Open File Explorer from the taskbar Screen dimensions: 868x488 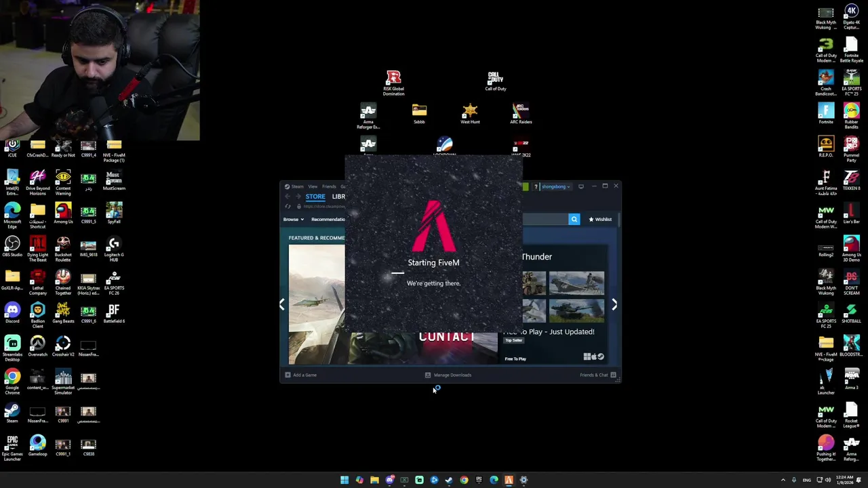click(x=374, y=480)
